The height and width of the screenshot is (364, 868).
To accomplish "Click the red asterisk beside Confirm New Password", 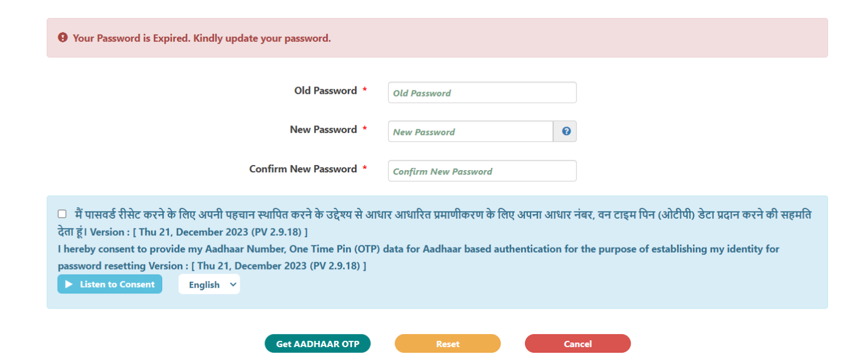I will 364,168.
